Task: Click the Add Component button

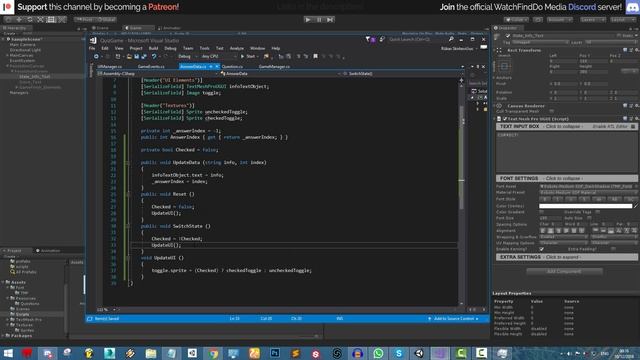Action: pyautogui.click(x=564, y=271)
